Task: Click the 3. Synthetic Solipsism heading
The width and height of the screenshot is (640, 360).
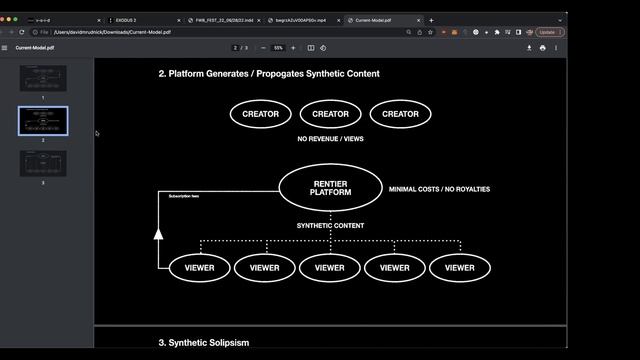Action: [x=204, y=342]
